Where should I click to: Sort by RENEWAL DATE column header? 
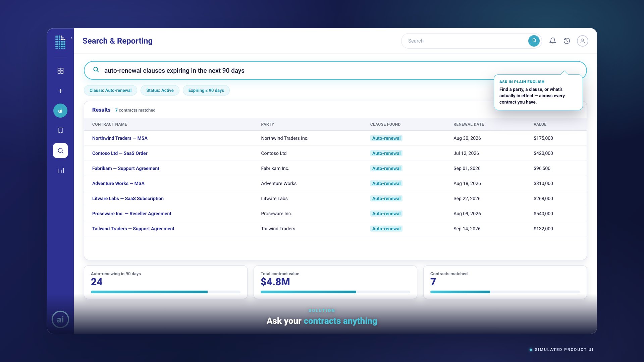click(x=469, y=124)
